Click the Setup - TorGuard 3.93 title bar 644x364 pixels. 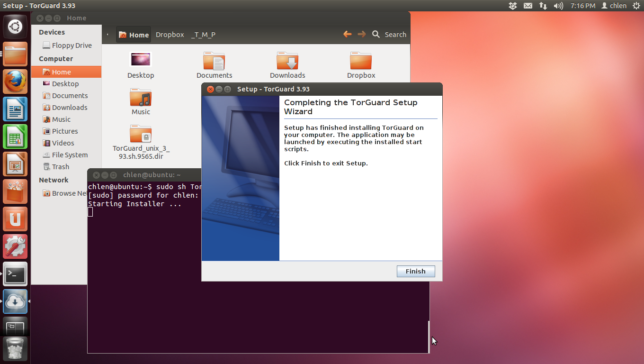322,89
